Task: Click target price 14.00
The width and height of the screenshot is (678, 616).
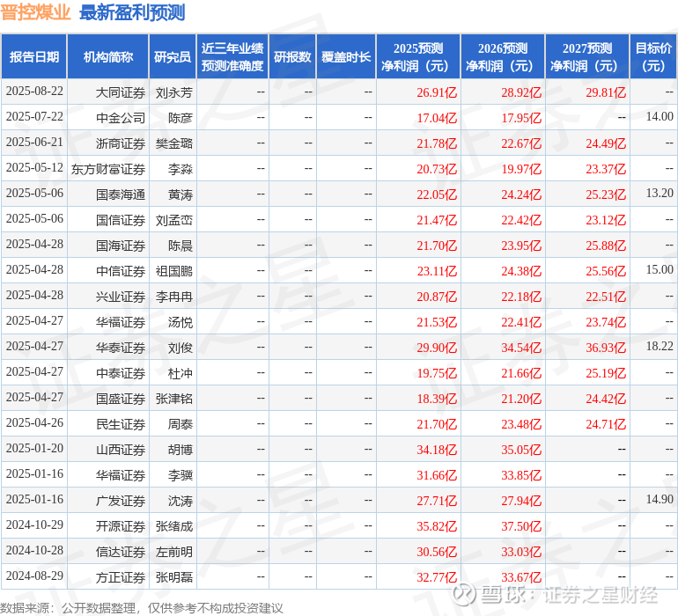Action: point(660,116)
